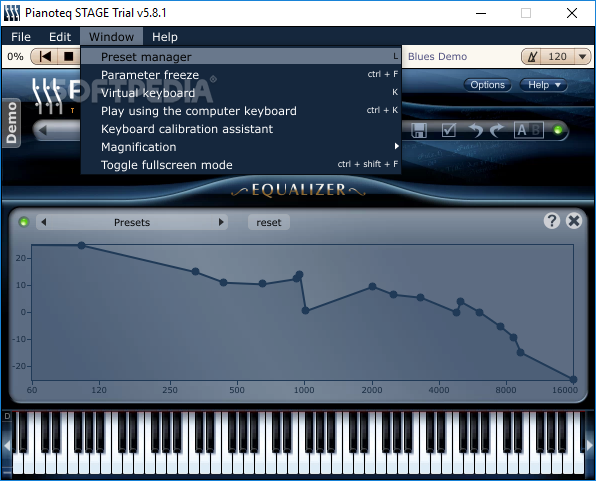Click the metronome icon

(532, 57)
